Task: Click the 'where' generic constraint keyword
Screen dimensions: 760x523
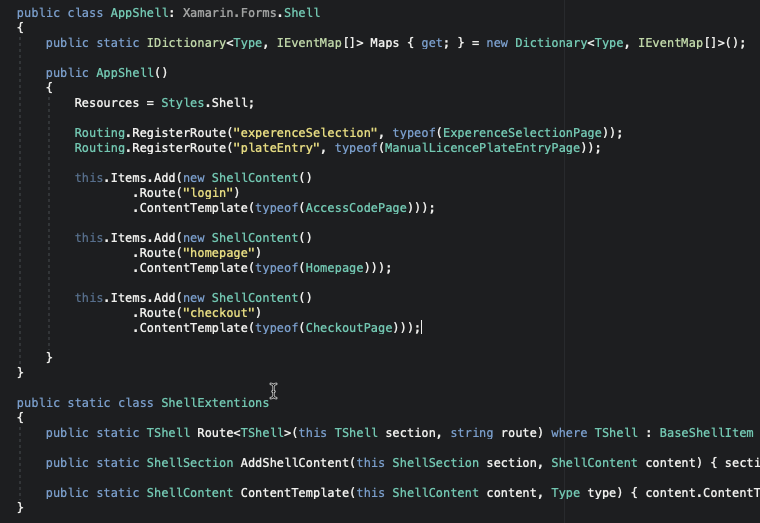Action: tap(569, 433)
